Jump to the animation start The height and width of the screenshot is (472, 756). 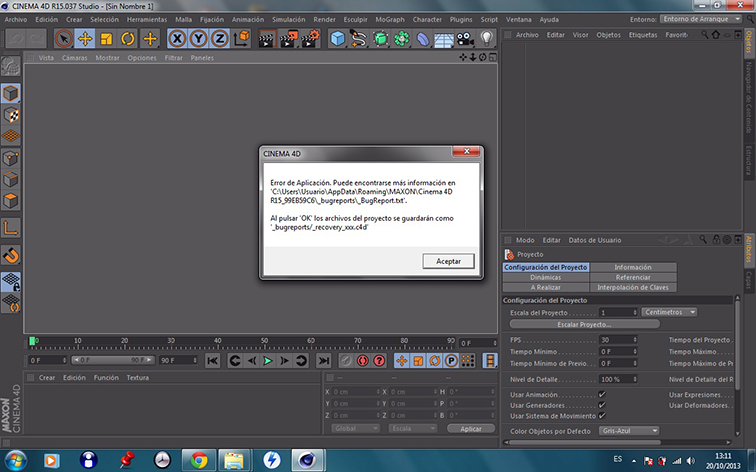pyautogui.click(x=213, y=361)
